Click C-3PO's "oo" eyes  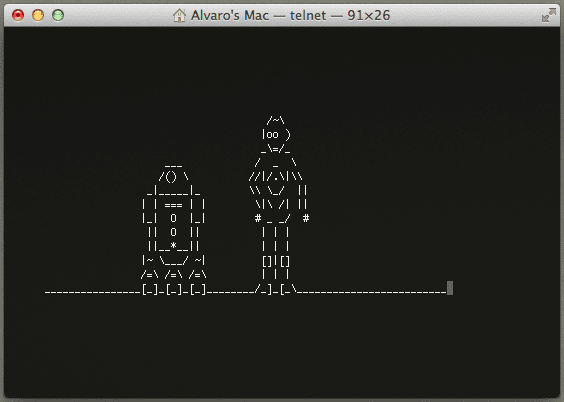(x=272, y=134)
